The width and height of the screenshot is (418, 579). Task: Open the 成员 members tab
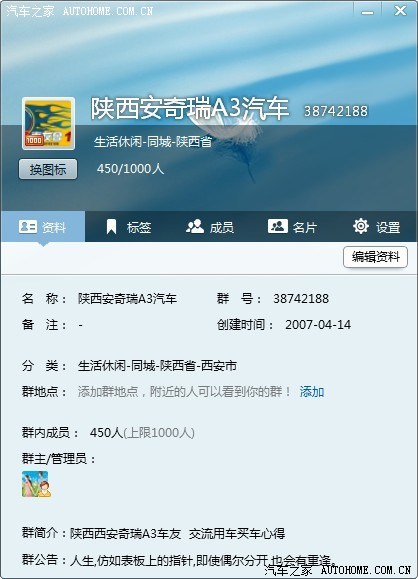210,227
